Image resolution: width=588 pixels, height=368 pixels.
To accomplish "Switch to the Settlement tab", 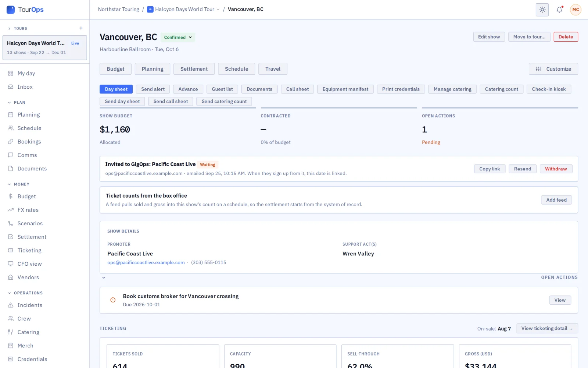I will point(194,69).
